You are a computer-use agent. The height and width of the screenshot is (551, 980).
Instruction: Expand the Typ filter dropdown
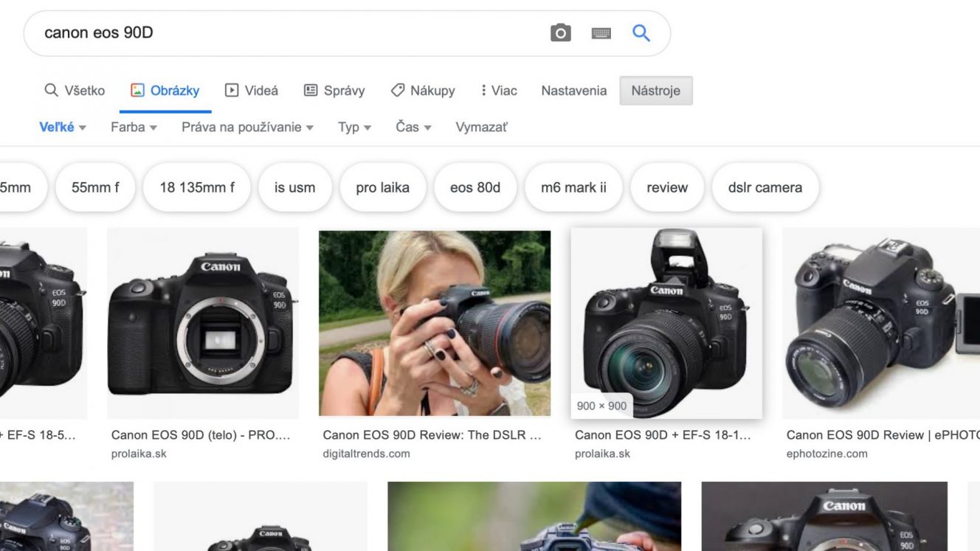point(354,127)
